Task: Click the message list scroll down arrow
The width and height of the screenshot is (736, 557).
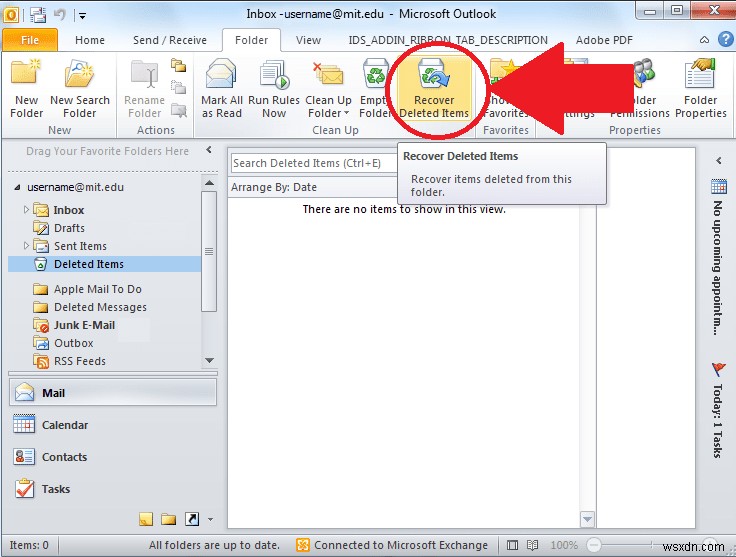Action: 587,519
